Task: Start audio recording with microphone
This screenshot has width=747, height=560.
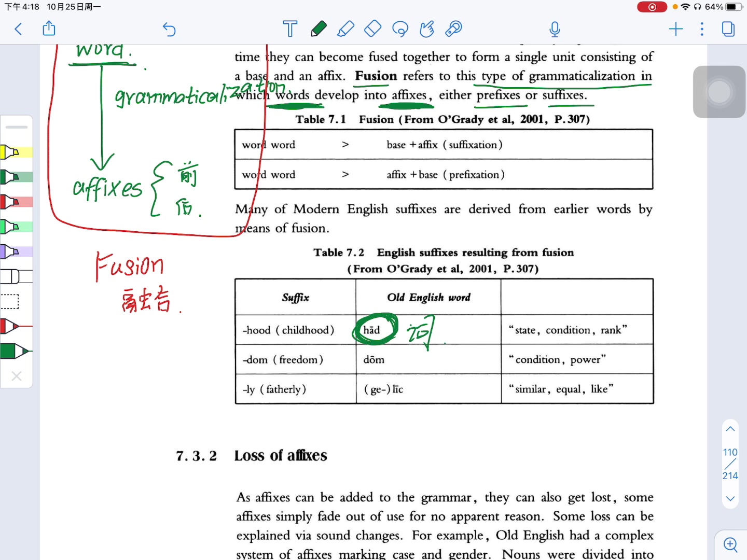Action: [x=555, y=30]
